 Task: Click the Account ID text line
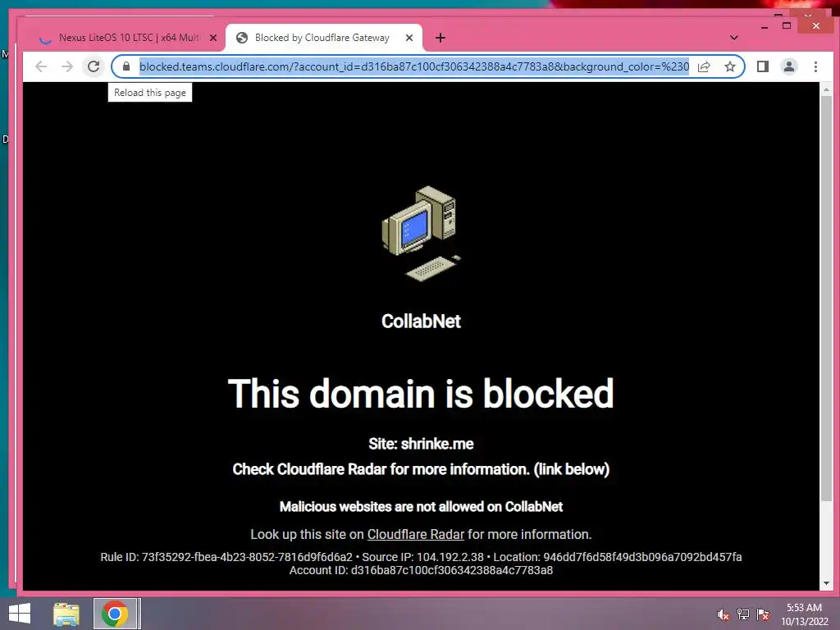[421, 571]
